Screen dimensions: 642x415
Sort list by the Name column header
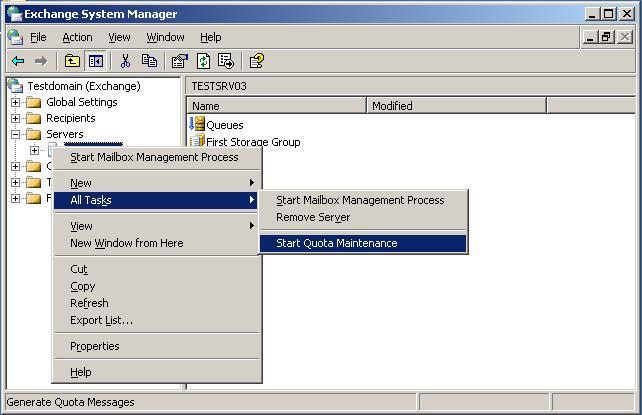point(275,106)
